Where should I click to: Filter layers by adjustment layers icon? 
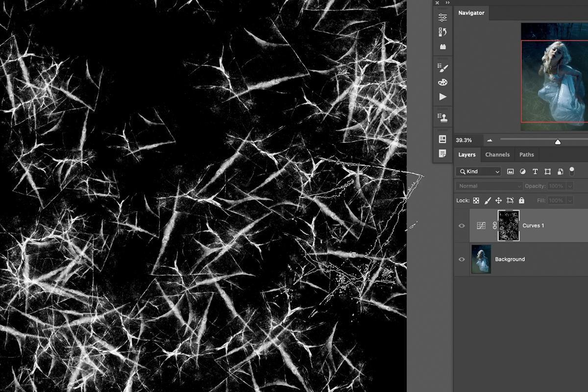click(x=522, y=171)
